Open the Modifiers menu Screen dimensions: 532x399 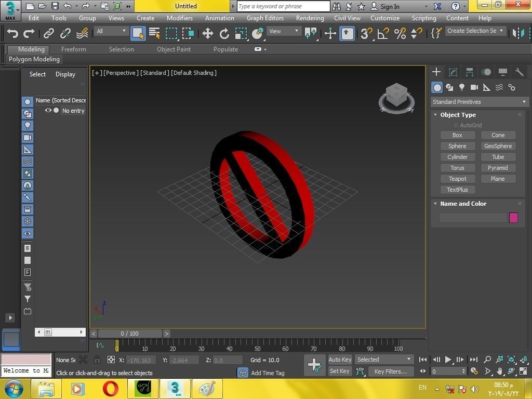[179, 18]
